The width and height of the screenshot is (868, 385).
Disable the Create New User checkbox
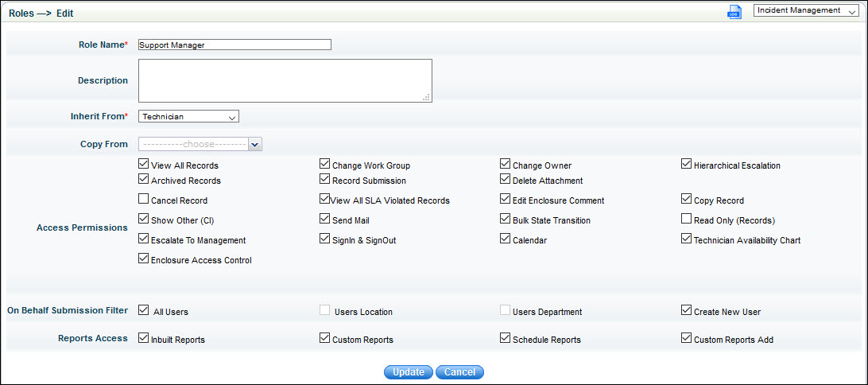coord(687,311)
